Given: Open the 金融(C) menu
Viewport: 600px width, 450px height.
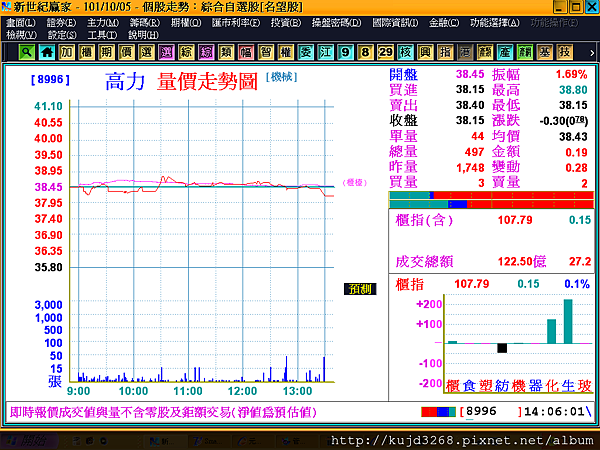Looking at the screenshot, I should 444,23.
